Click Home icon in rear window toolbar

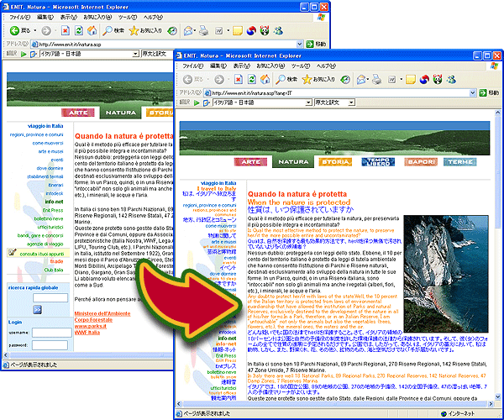click(92, 30)
